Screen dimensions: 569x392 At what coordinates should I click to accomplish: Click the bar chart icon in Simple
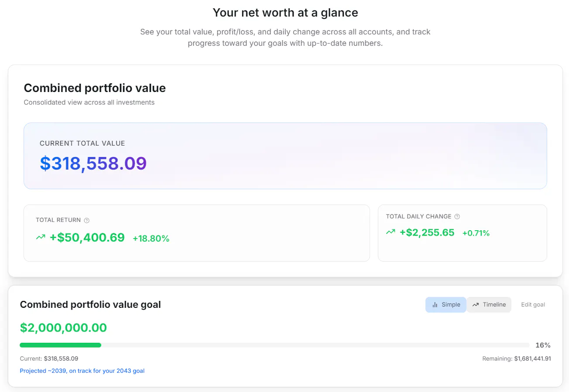point(435,305)
